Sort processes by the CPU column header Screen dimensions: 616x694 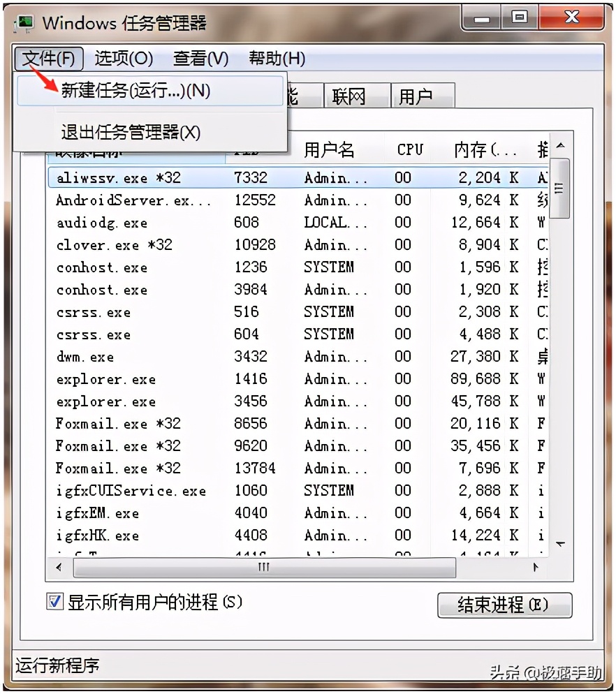click(409, 148)
